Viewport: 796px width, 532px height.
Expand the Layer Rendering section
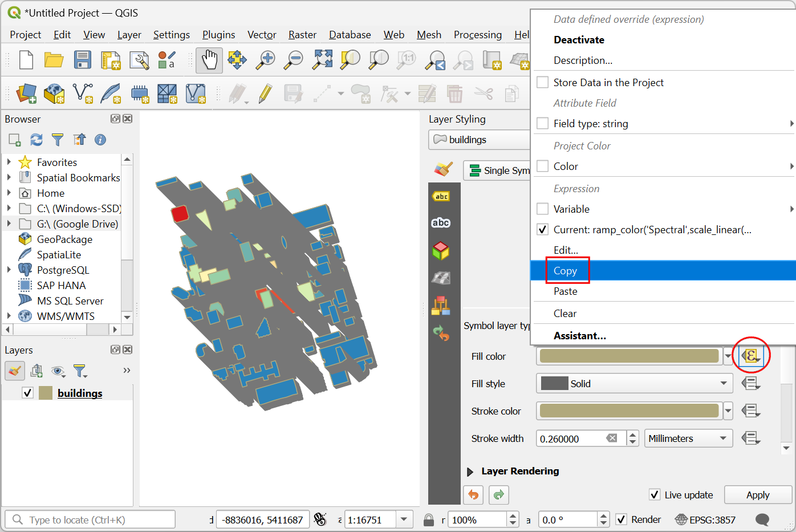[470, 472]
